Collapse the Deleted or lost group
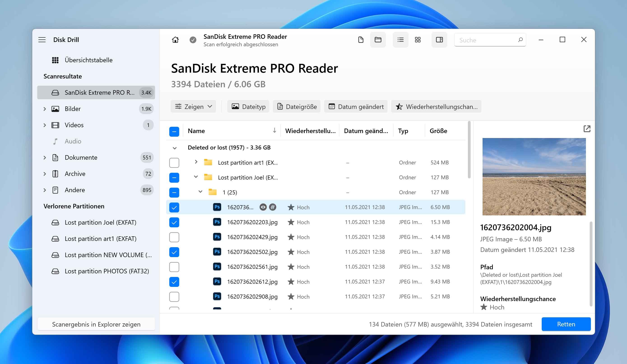The image size is (627, 364). [175, 148]
